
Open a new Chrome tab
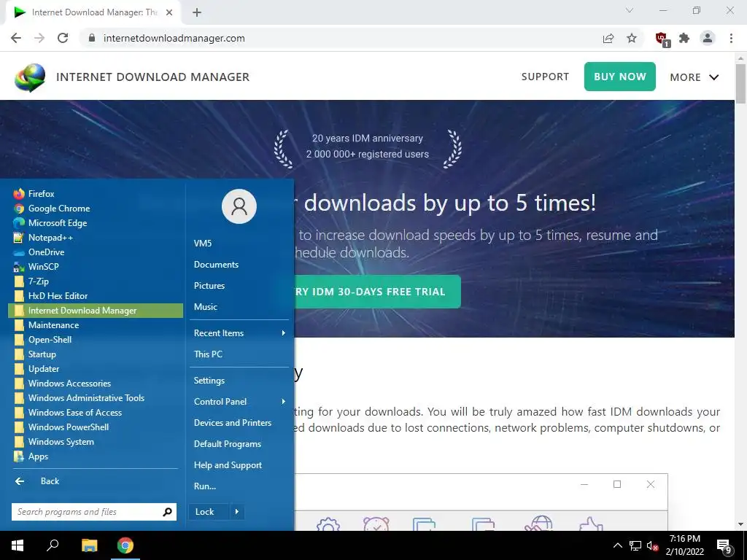click(x=197, y=13)
